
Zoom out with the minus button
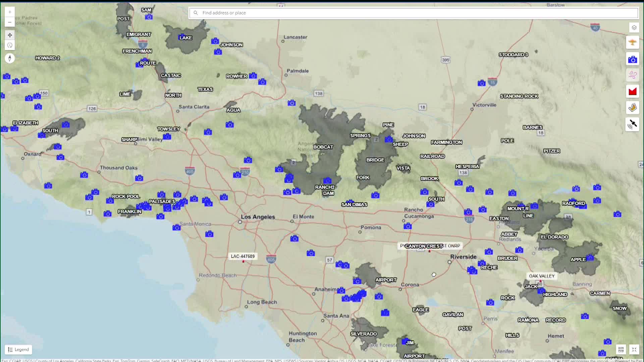coord(10,22)
